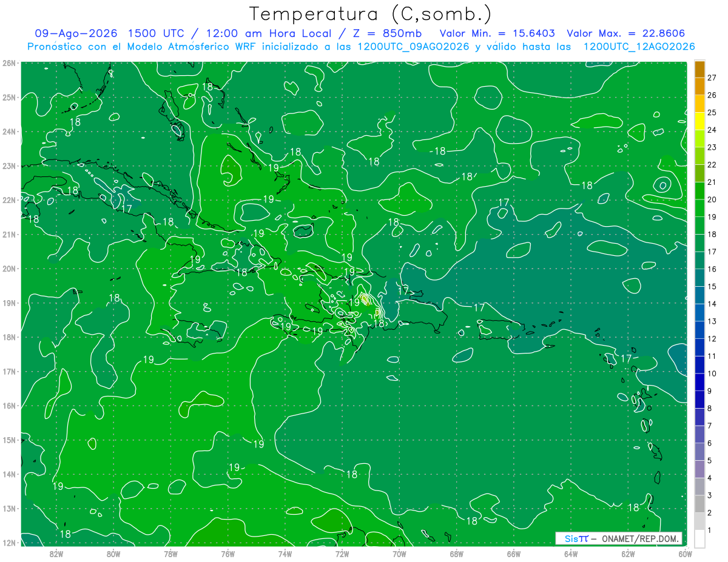
Task: Click the yellow swatch between 24 and 25
Action: coord(699,121)
